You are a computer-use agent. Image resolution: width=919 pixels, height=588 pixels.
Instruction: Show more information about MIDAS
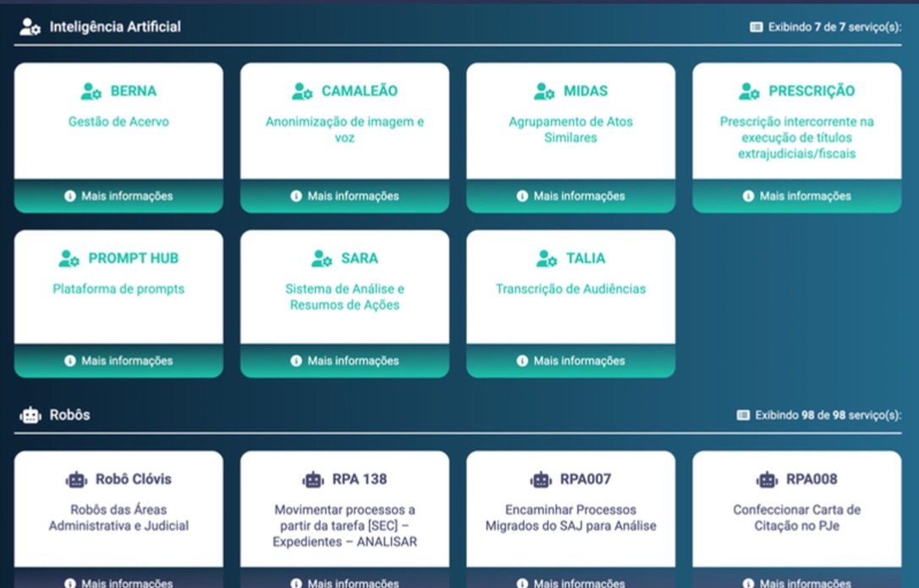point(571,195)
